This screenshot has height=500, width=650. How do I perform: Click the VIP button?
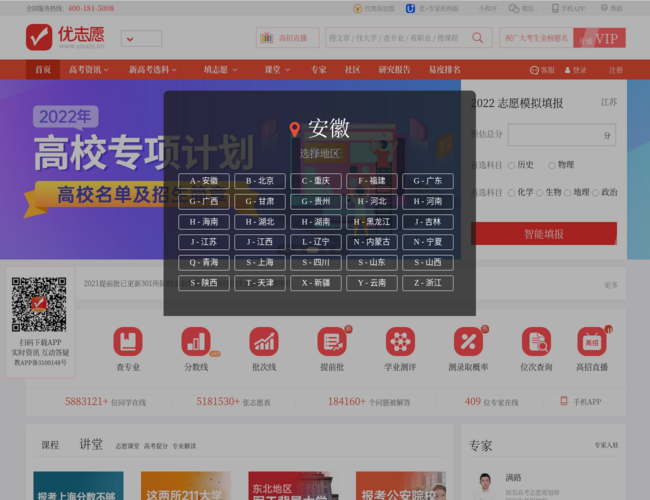[599, 38]
